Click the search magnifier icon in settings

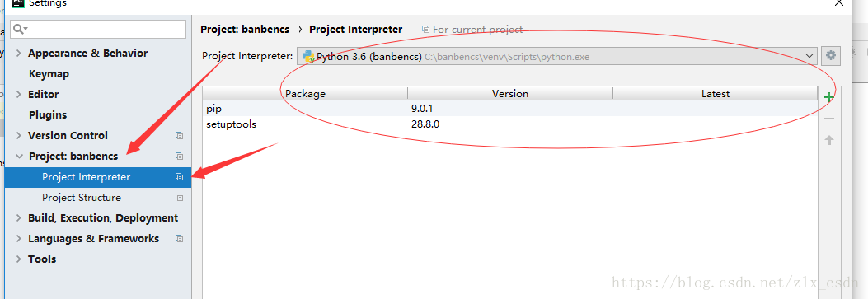point(20,29)
